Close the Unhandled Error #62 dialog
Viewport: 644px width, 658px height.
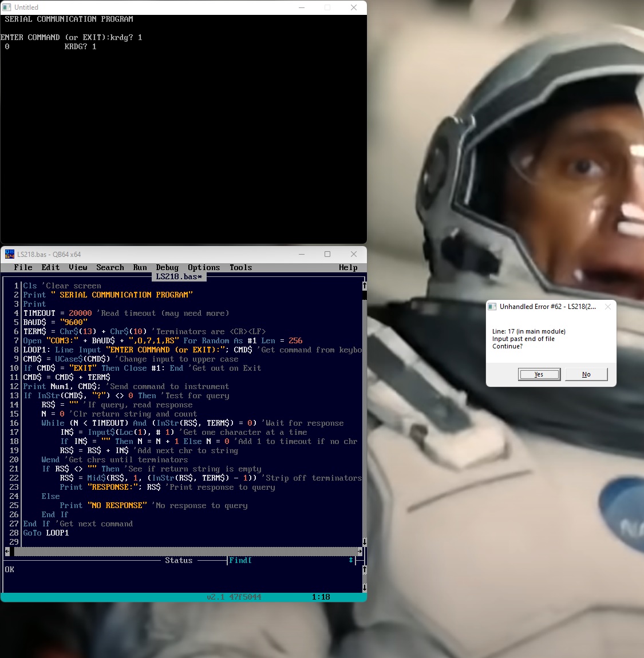607,307
